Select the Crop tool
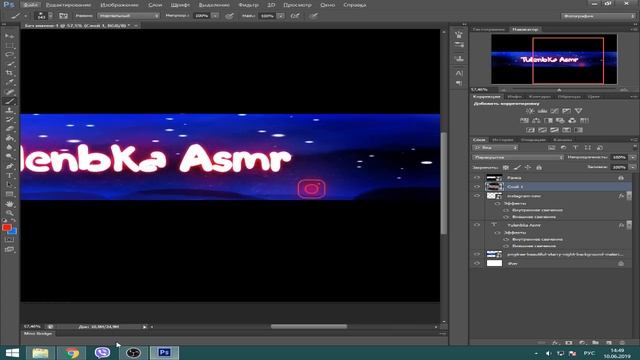Screen dimensions: 640x360 [9, 73]
